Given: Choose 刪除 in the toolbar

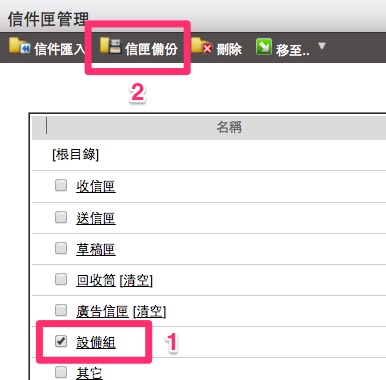Looking at the screenshot, I should coord(229,49).
